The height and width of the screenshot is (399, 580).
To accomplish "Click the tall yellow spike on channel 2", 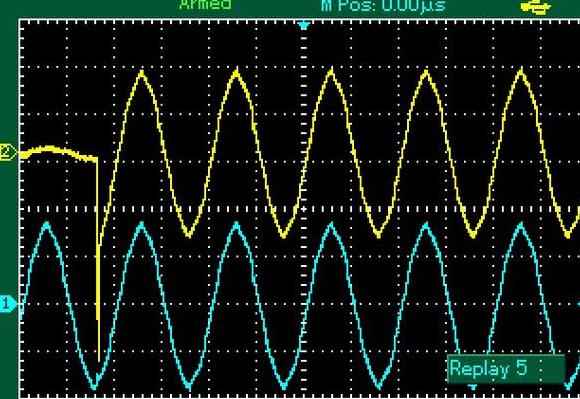I will [x=98, y=259].
